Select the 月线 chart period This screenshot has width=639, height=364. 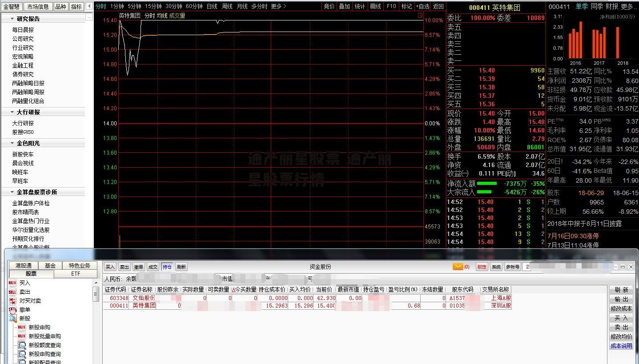coord(242,6)
